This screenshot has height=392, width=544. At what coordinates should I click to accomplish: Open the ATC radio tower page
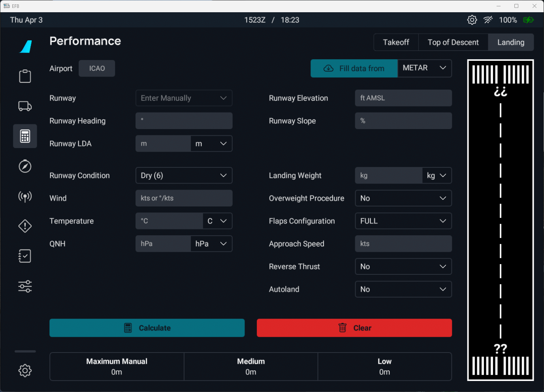(x=25, y=196)
